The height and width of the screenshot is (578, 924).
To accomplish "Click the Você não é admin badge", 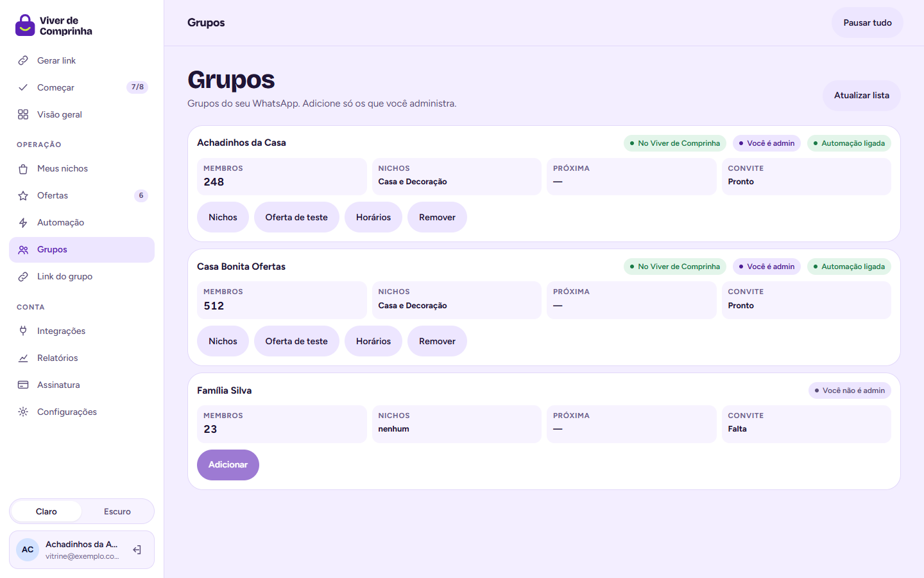I will (850, 390).
